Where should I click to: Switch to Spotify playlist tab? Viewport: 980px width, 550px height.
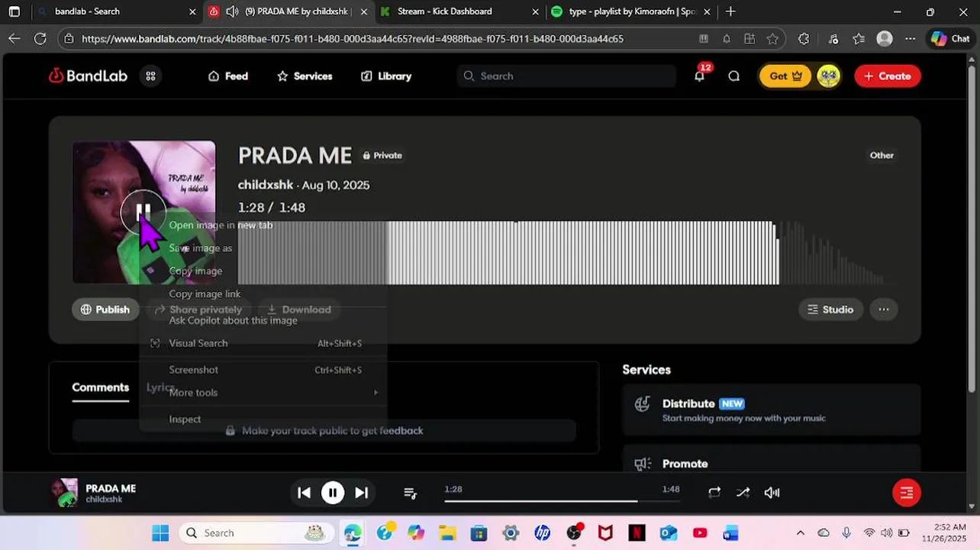(x=630, y=11)
